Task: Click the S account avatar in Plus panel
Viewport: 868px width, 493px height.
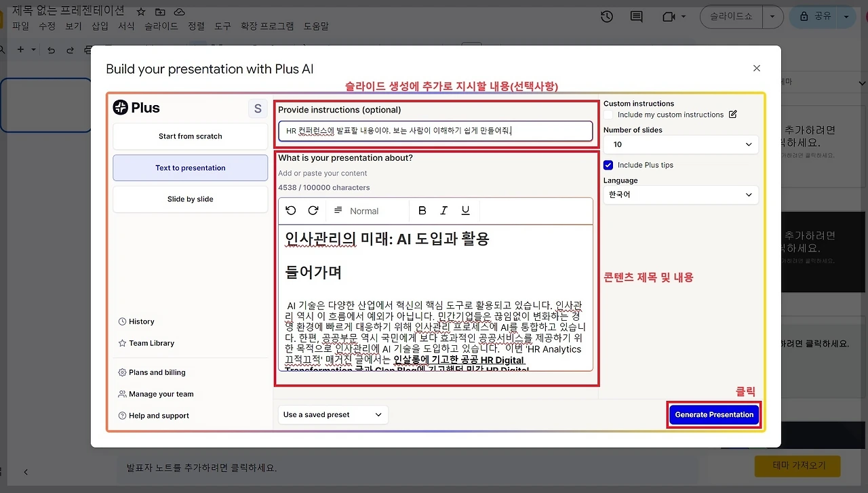Action: (258, 109)
